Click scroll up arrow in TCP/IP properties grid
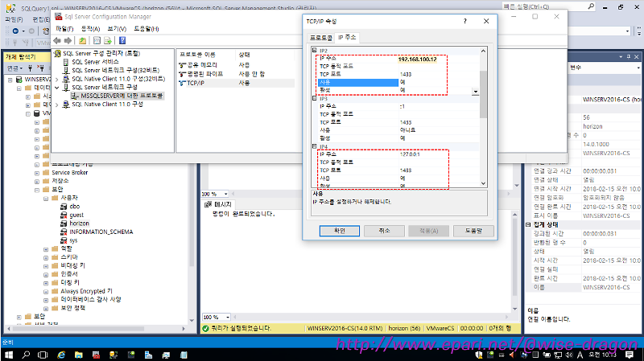The width and height of the screenshot is (644, 361). [483, 51]
